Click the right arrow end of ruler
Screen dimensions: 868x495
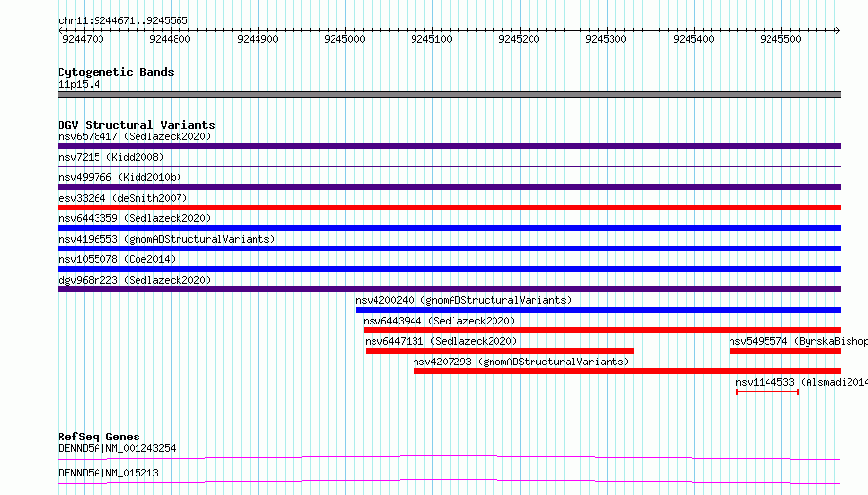(x=838, y=30)
